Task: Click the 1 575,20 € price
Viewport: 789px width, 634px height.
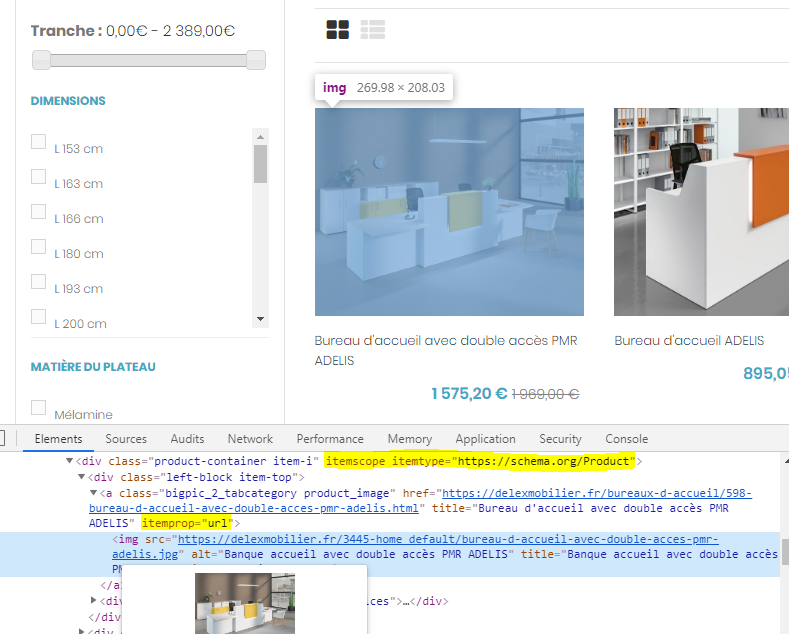Action: pyautogui.click(x=469, y=393)
